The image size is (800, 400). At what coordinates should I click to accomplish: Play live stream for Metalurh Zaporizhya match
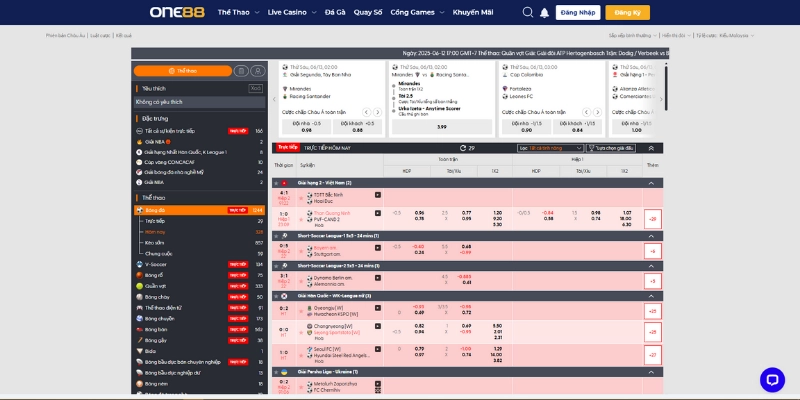tap(378, 383)
